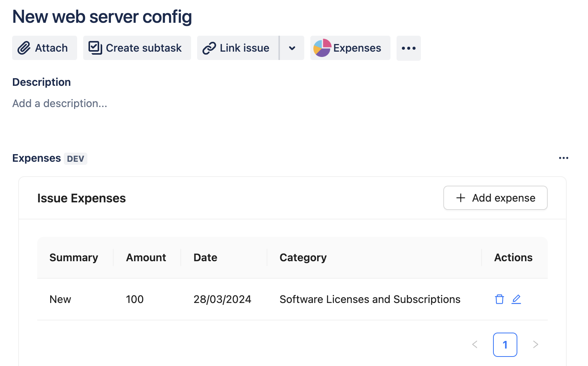
Task: Go to next page of expenses
Action: (x=536, y=345)
